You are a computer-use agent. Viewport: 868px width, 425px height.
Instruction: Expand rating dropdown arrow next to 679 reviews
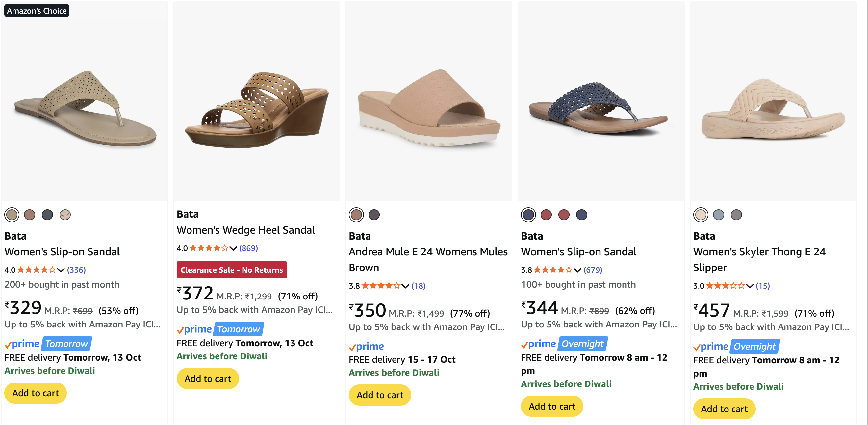(577, 270)
